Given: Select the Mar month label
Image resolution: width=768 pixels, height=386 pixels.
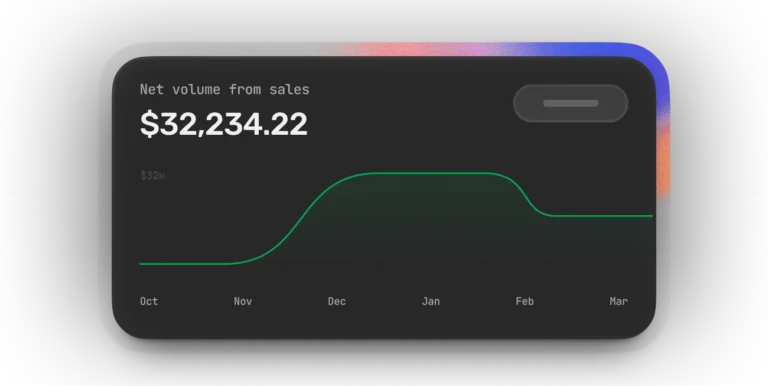Looking at the screenshot, I should (619, 301).
